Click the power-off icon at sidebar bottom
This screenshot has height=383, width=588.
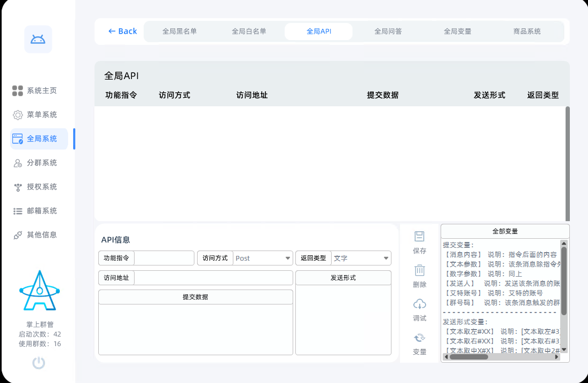37,363
